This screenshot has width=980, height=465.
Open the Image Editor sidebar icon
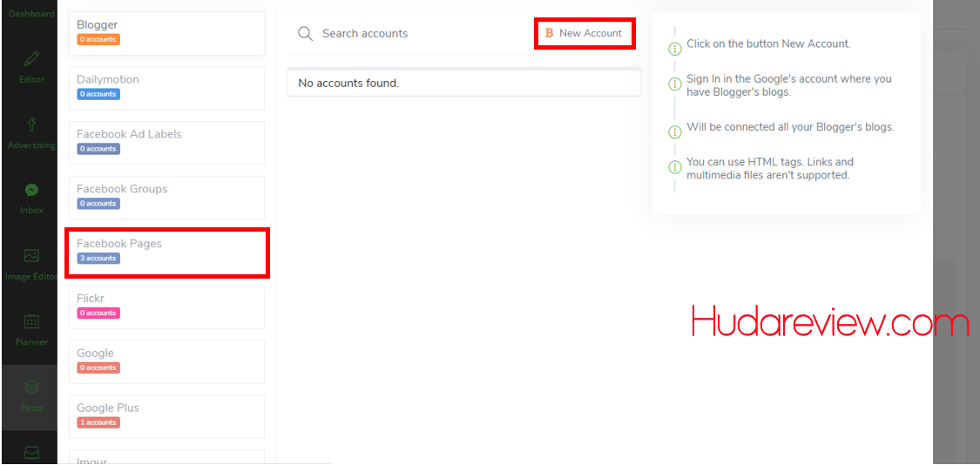pos(31,256)
